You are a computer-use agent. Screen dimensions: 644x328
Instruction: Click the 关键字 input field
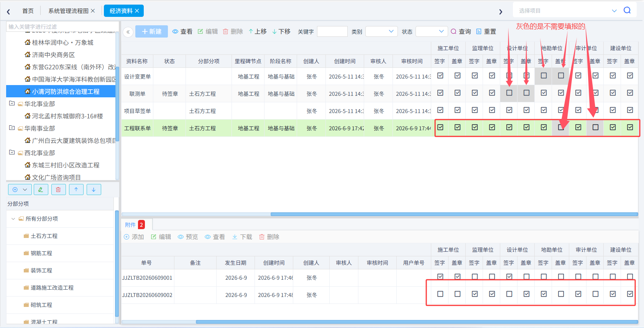tap(332, 31)
